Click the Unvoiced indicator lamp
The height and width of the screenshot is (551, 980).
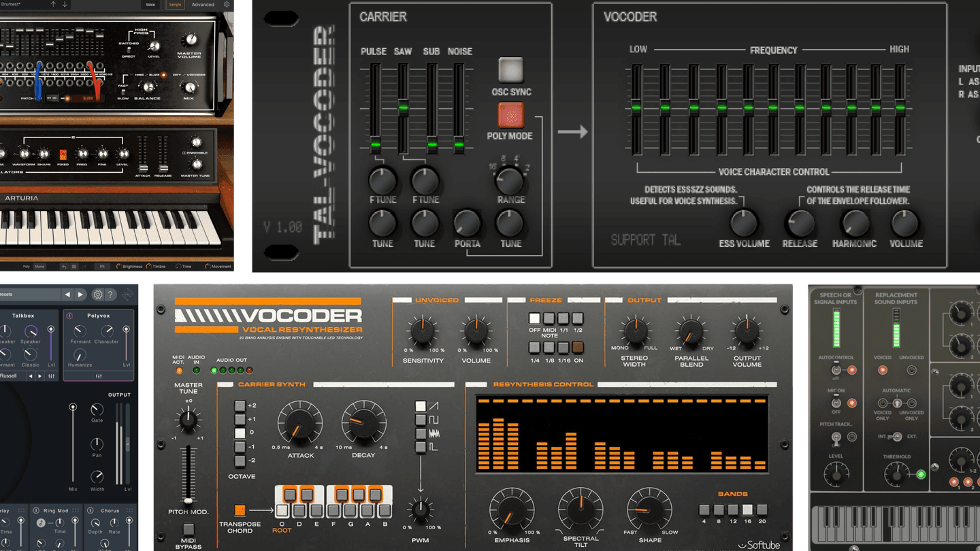(911, 371)
